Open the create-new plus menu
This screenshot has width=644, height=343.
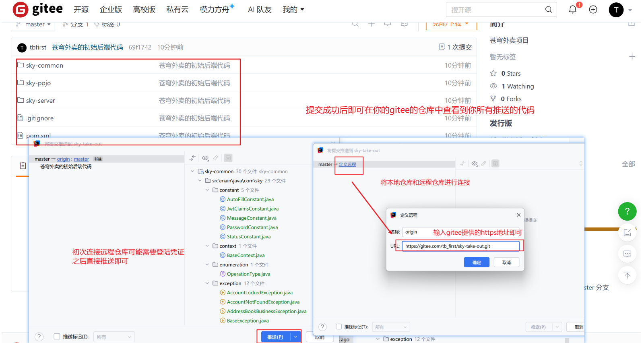tap(593, 10)
